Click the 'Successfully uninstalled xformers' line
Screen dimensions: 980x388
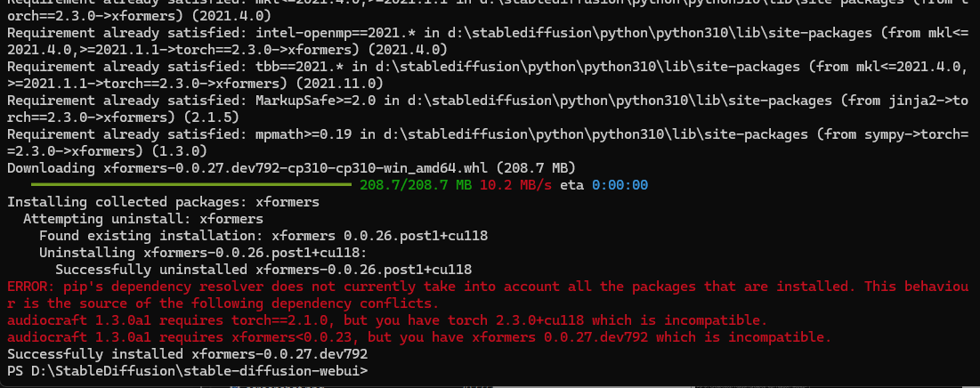click(x=263, y=270)
